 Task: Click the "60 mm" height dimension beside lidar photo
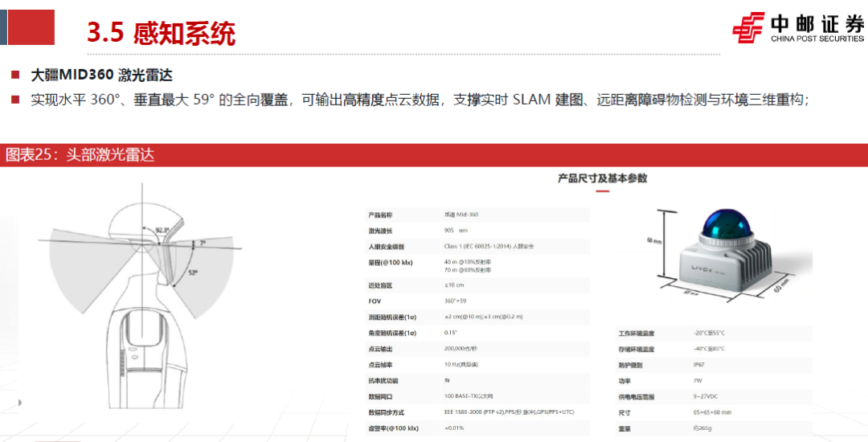(653, 240)
